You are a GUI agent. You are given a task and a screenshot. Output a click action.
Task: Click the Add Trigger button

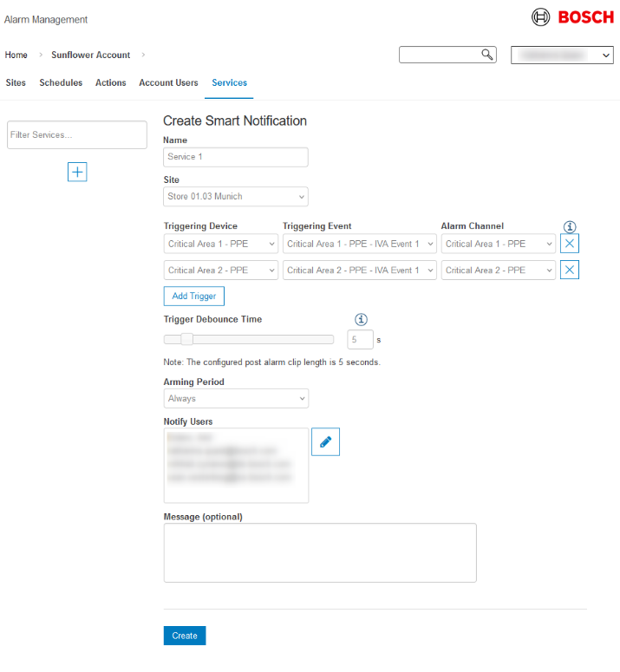tap(194, 297)
